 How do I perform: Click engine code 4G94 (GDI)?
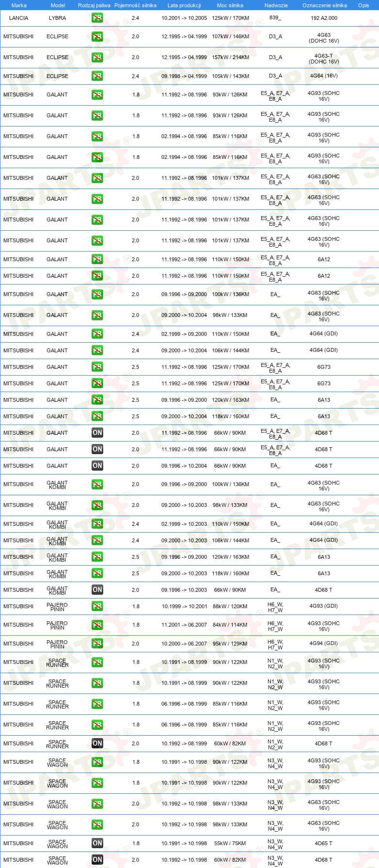324,644
